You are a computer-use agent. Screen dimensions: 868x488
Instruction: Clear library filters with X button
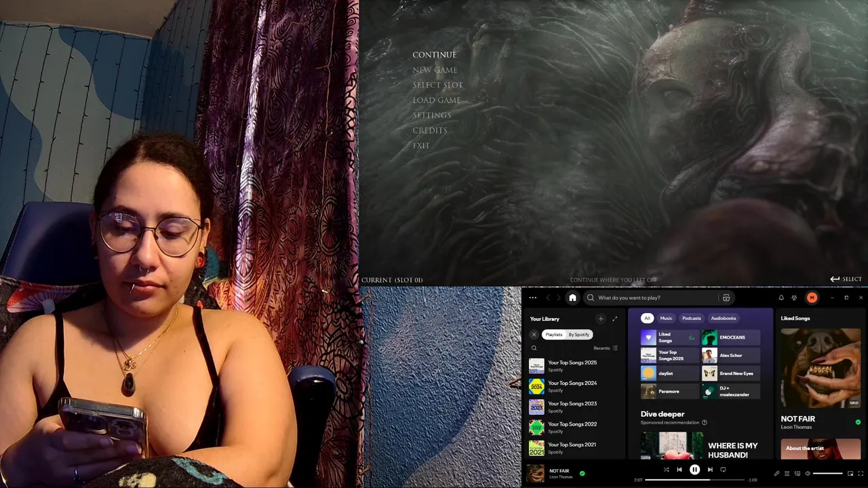(534, 334)
